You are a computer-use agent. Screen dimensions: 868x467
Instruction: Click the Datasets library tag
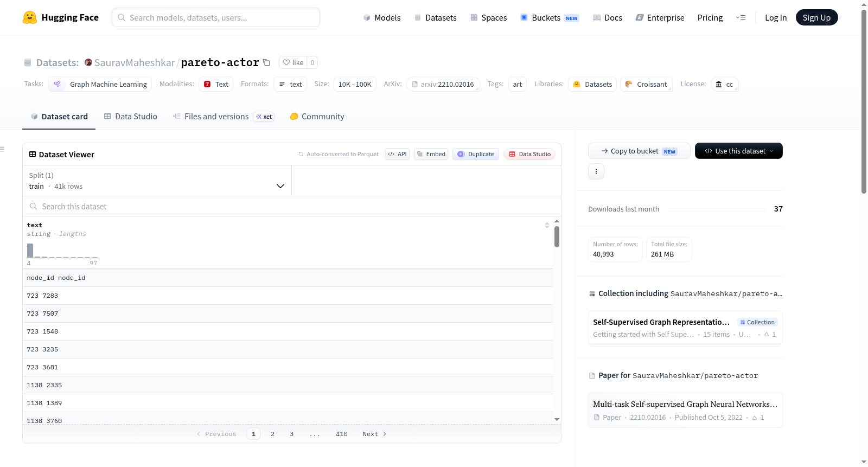tap(592, 84)
